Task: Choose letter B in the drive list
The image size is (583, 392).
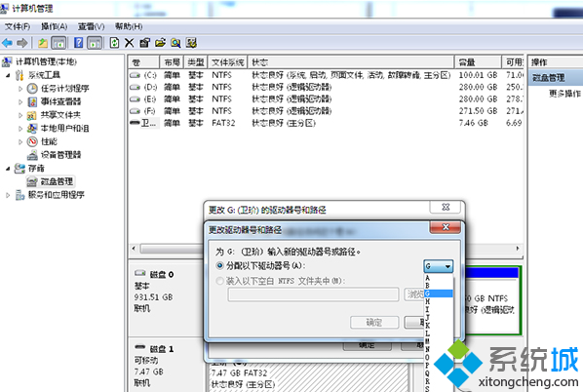Action: point(439,286)
